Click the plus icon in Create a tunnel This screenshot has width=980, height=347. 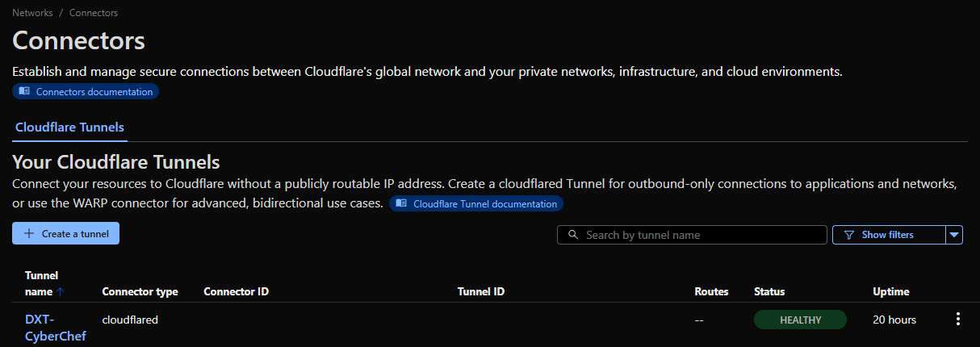29,234
